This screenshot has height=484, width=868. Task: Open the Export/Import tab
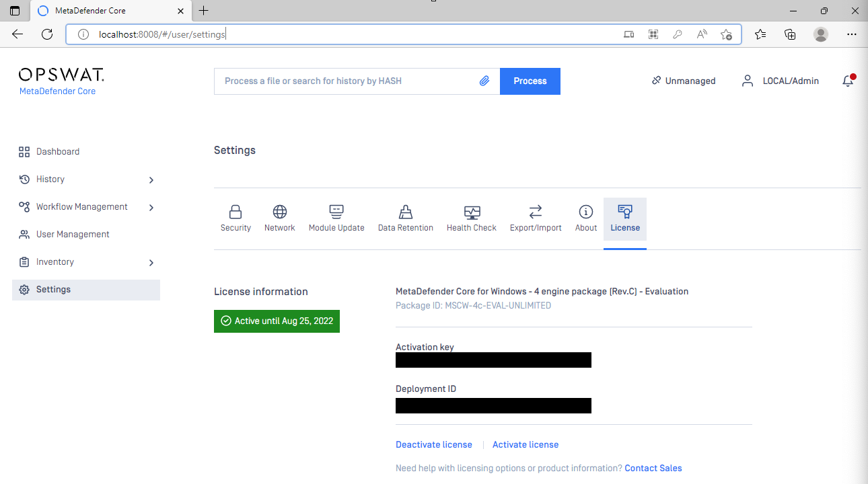pyautogui.click(x=536, y=219)
